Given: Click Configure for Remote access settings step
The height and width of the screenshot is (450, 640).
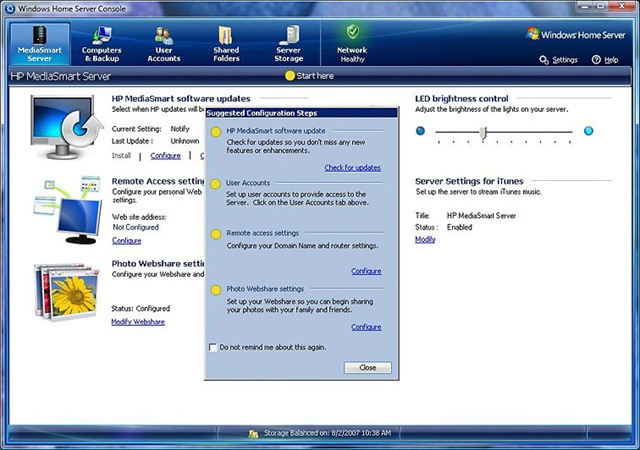Looking at the screenshot, I should click(366, 271).
